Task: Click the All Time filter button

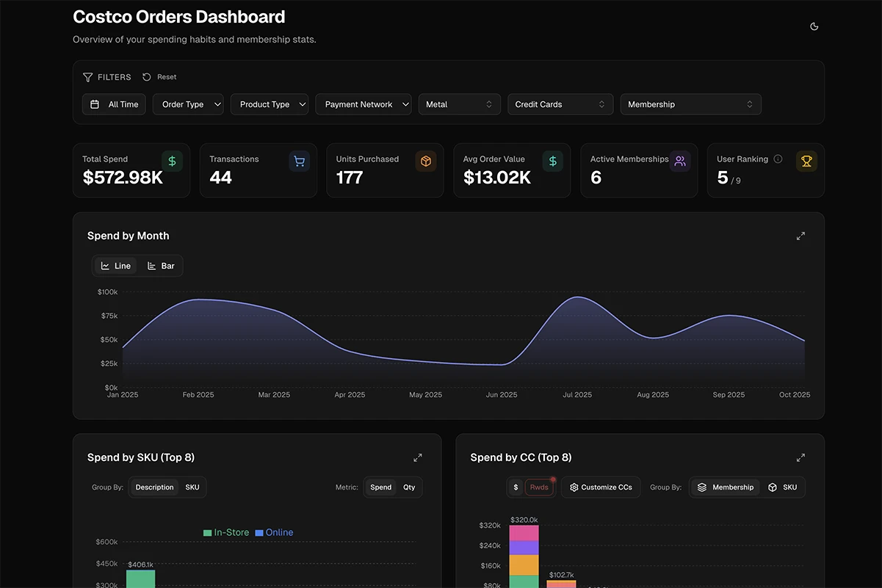Action: [x=113, y=104]
